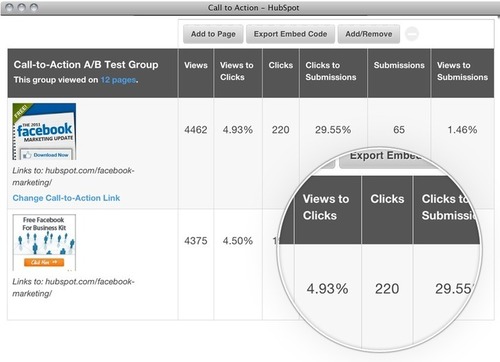Click the Clicks column header
Image resolution: width=500 pixels, height=362 pixels.
tap(281, 65)
